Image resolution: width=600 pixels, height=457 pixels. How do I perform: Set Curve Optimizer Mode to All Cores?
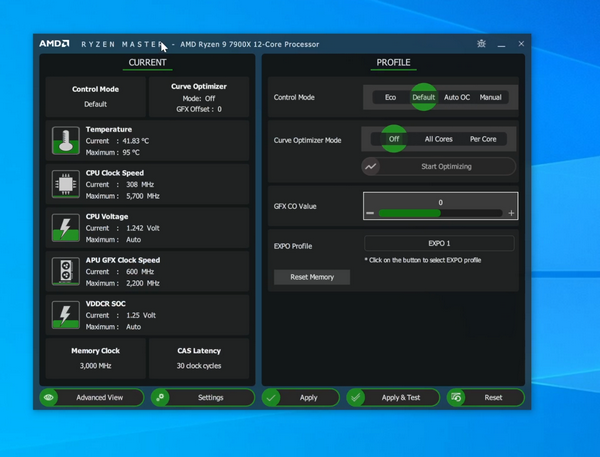(x=438, y=139)
